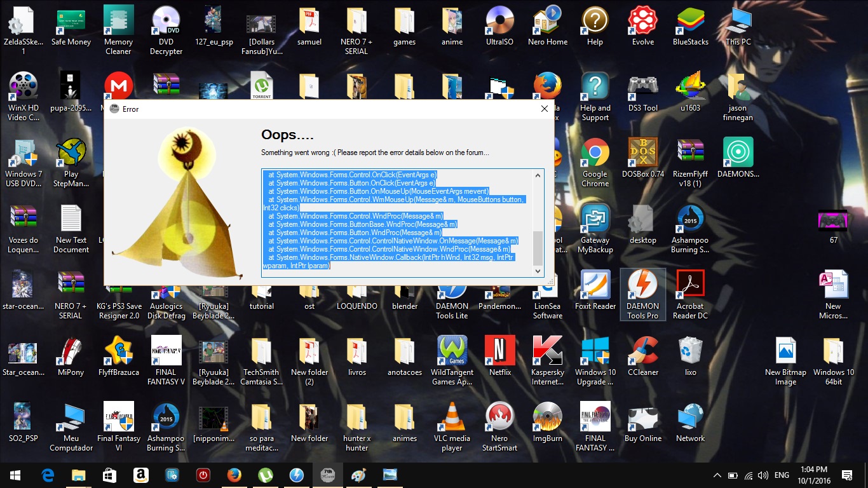Click the error textbox scroll up arrow
This screenshot has height=488, width=868.
click(538, 175)
